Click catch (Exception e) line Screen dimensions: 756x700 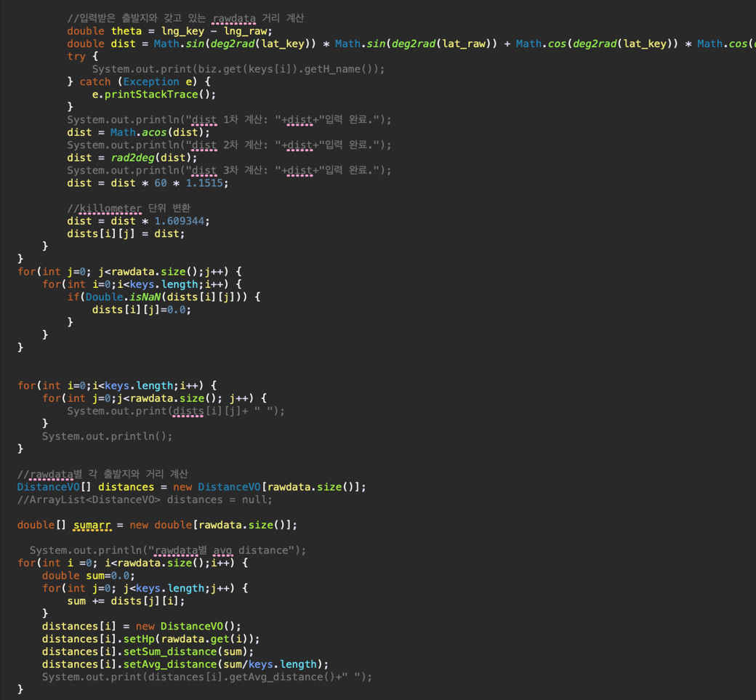pos(138,81)
